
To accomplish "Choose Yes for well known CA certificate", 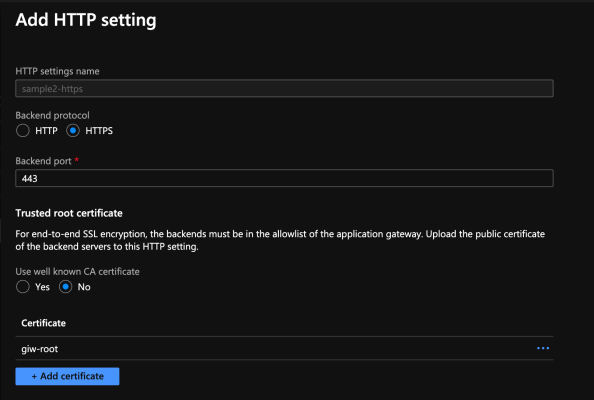I will (23, 287).
